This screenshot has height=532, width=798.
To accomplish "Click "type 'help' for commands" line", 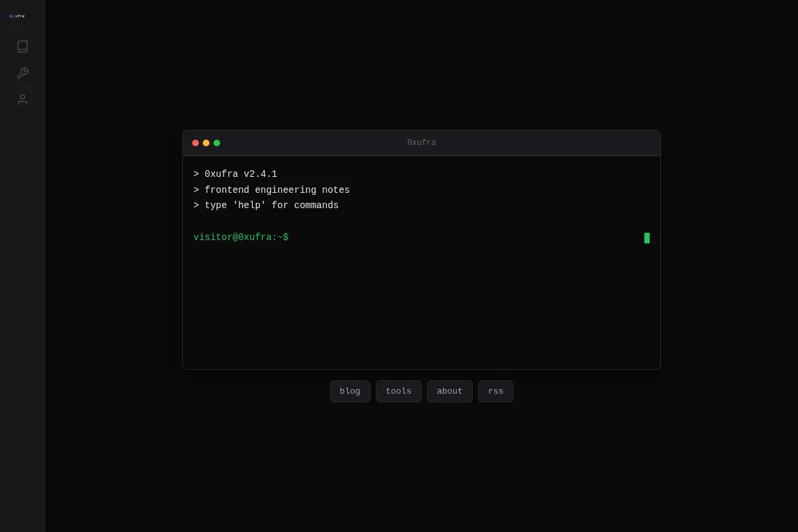I will point(266,205).
